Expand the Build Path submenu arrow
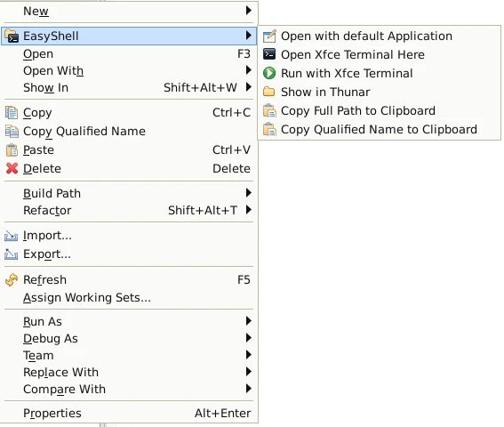The image size is (504, 427). 249,193
